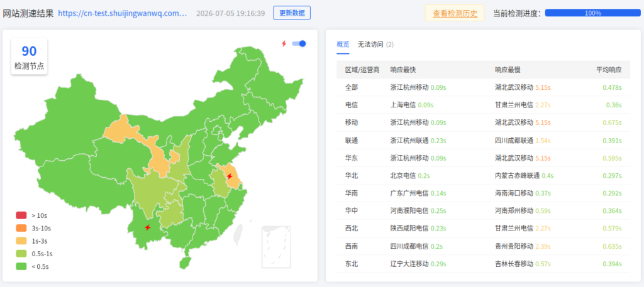Click the red lightning marker on Yunnan
This screenshot has height=287, width=644.
tap(148, 227)
